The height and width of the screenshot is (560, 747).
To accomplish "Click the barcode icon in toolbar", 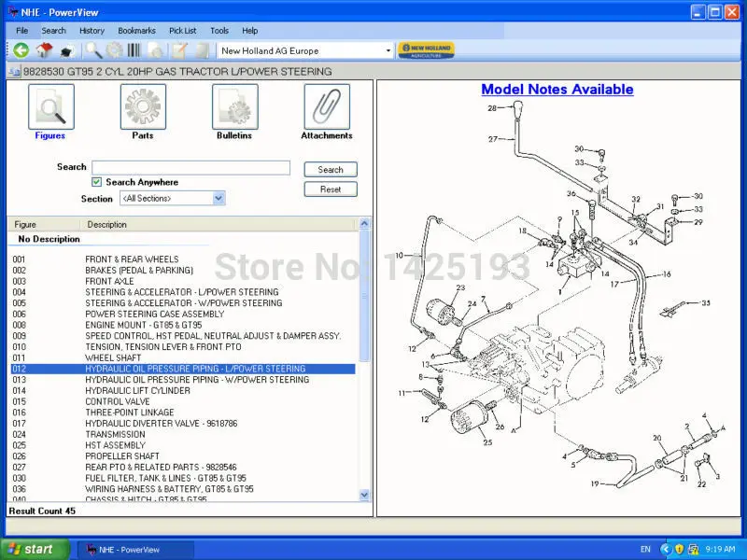I will 134,50.
